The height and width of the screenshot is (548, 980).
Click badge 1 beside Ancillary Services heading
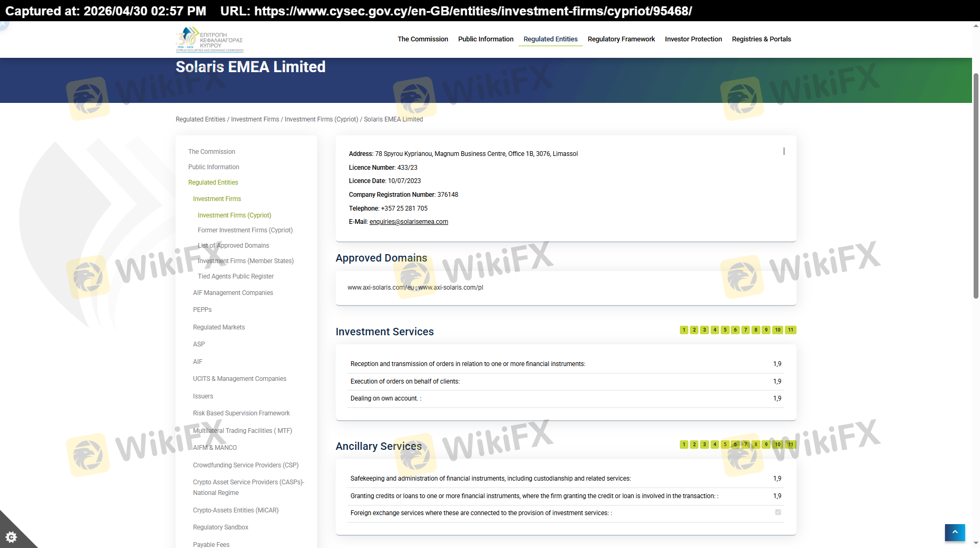(684, 445)
